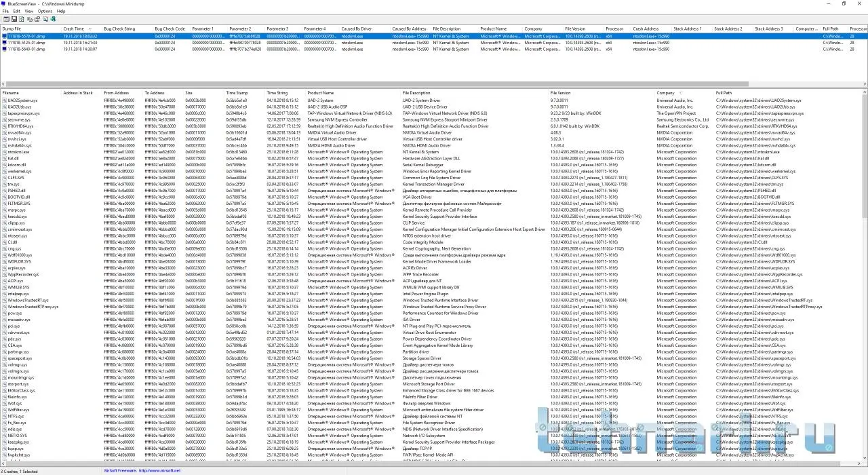Open the Help menu
The width and height of the screenshot is (868, 475).
[x=61, y=12]
